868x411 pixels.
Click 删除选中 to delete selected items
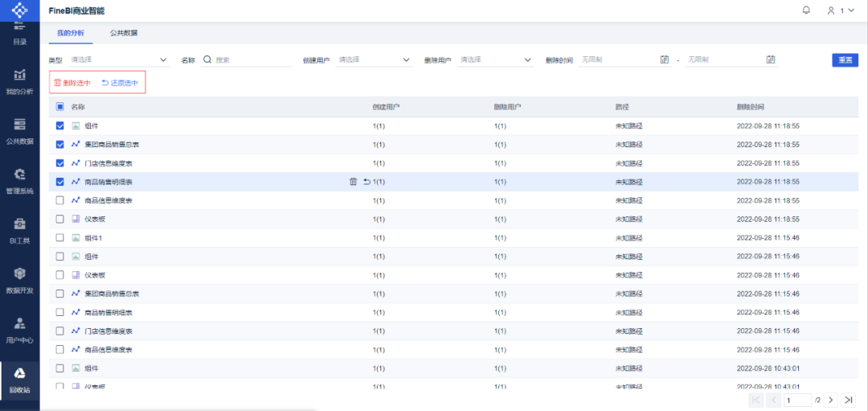72,83
